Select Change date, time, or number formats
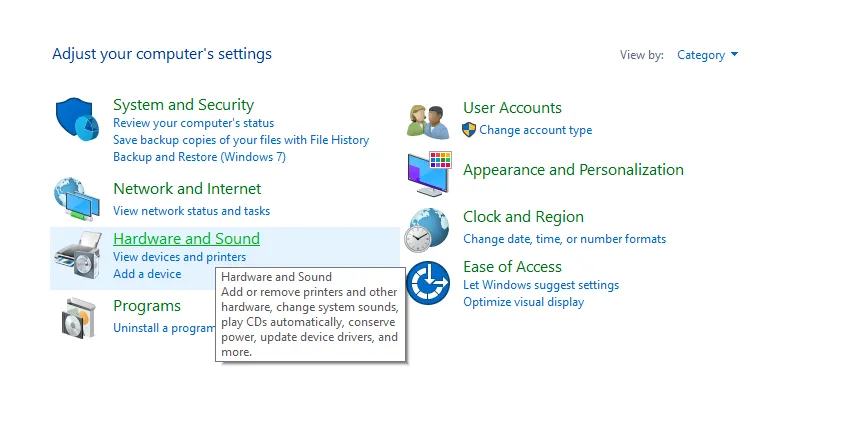This screenshot has height=441, width=851. (564, 239)
